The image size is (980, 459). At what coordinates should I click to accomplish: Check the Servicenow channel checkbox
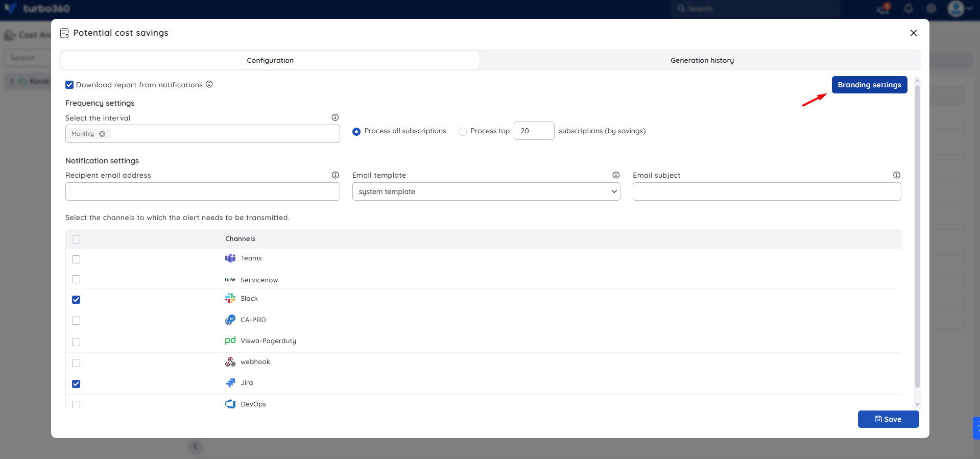pos(76,279)
